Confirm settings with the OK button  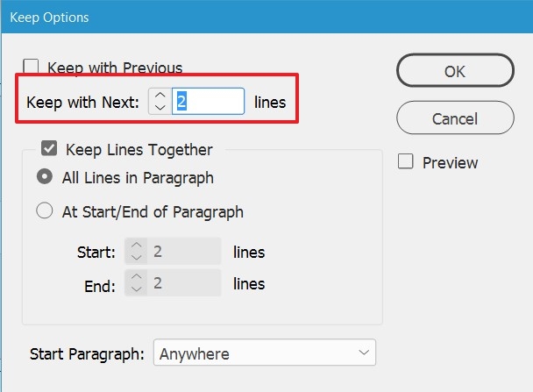tap(454, 72)
